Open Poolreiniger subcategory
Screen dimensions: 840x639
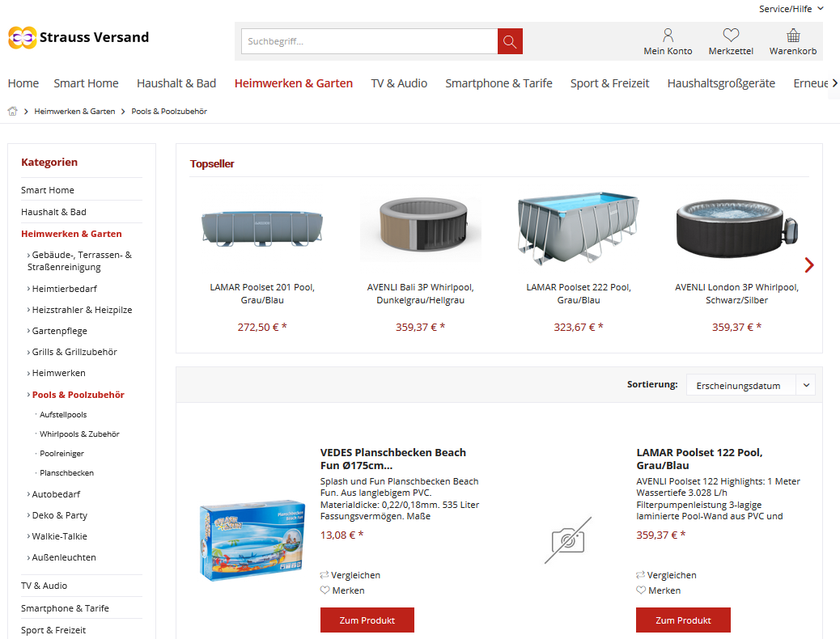click(62, 453)
